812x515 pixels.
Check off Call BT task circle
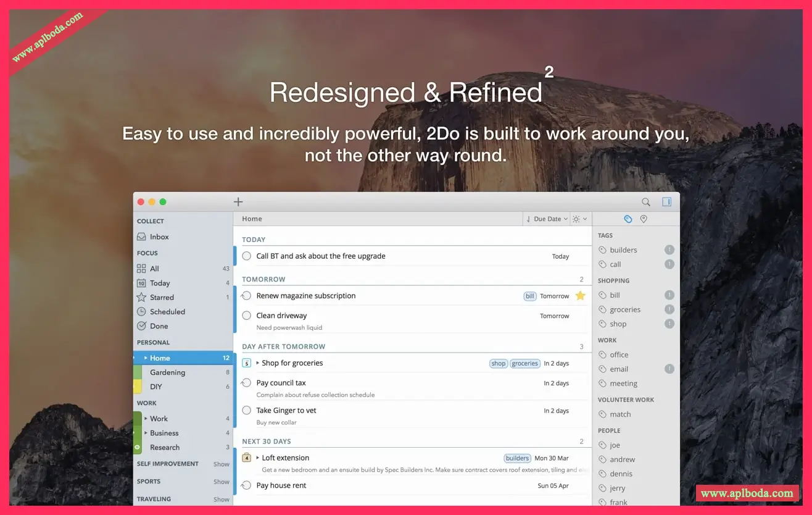tap(246, 256)
